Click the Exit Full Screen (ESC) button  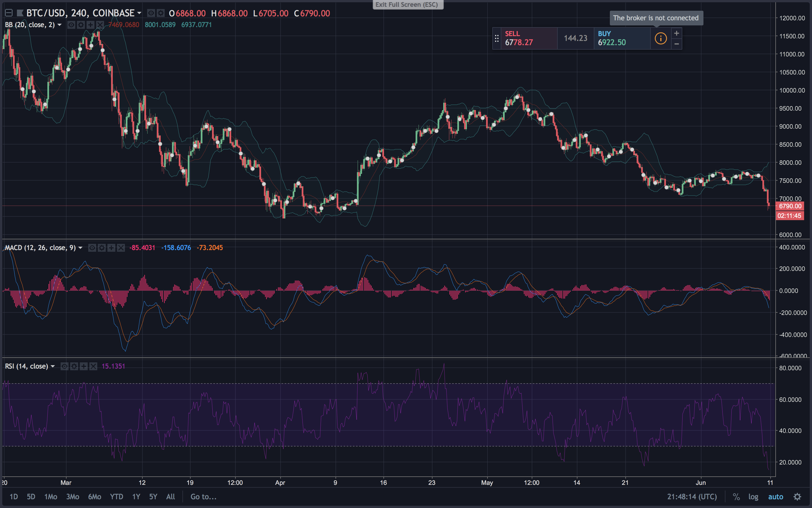(x=408, y=4)
